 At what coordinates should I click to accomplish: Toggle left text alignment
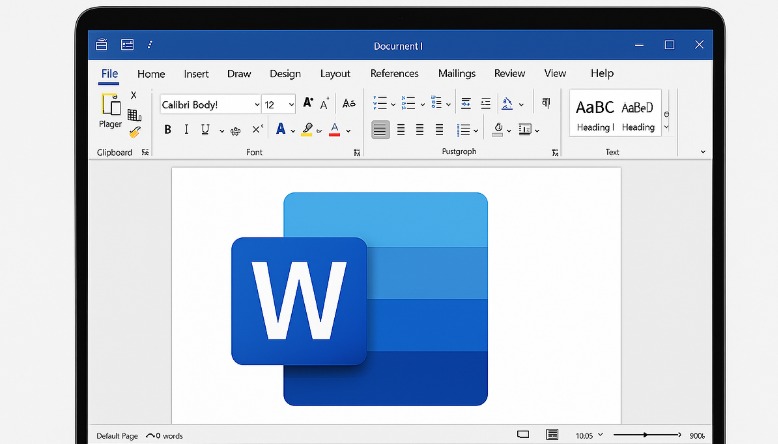[380, 130]
